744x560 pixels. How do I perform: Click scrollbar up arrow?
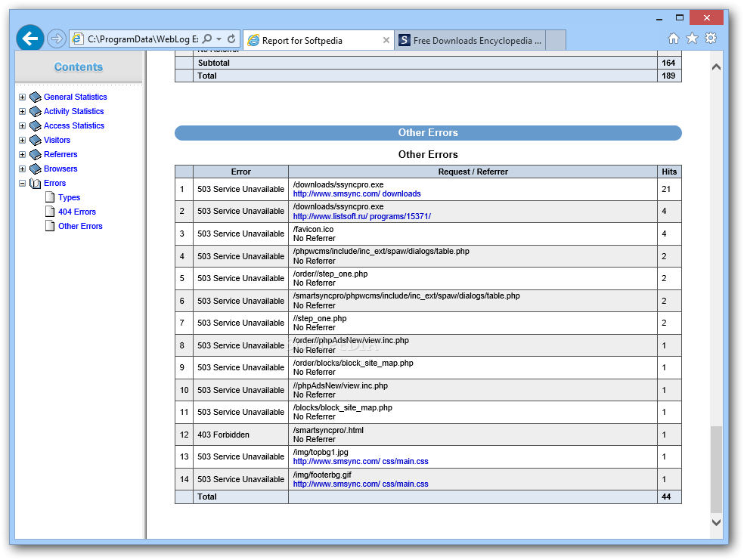717,67
